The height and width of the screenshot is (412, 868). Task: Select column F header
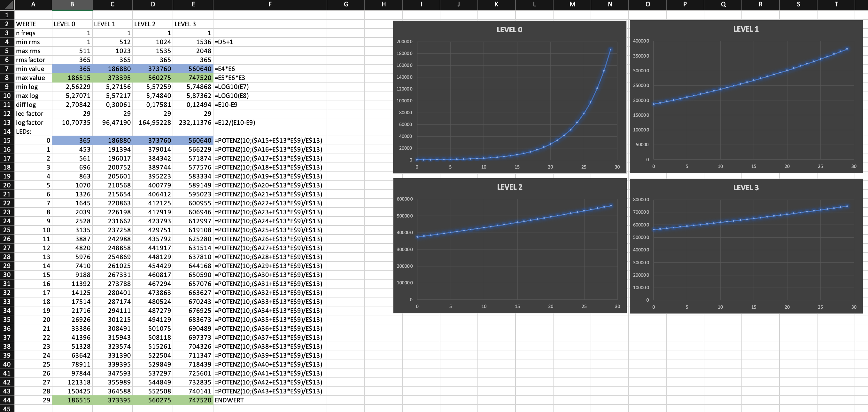[x=270, y=5]
